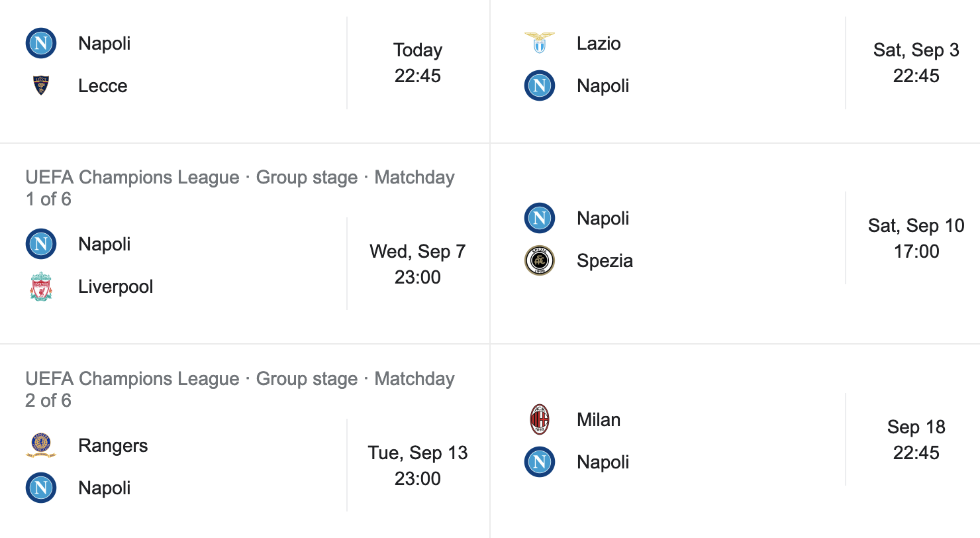The image size is (980, 538).
Task: Select the Spezia club badge
Action: [540, 260]
